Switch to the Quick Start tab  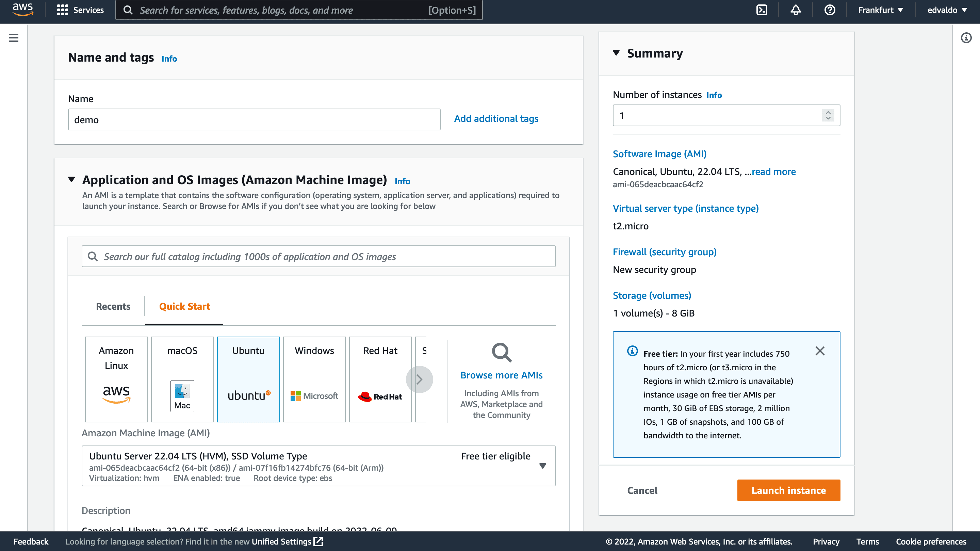click(x=184, y=306)
